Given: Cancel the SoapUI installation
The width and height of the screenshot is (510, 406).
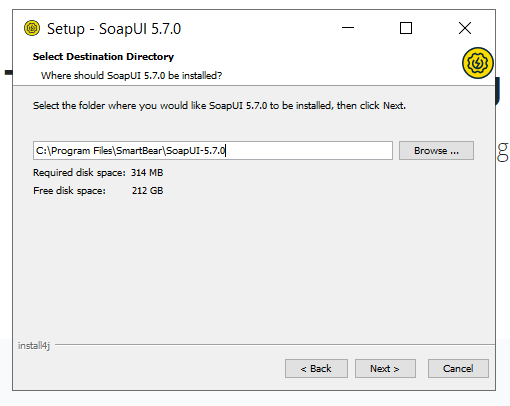Looking at the screenshot, I should [x=458, y=368].
